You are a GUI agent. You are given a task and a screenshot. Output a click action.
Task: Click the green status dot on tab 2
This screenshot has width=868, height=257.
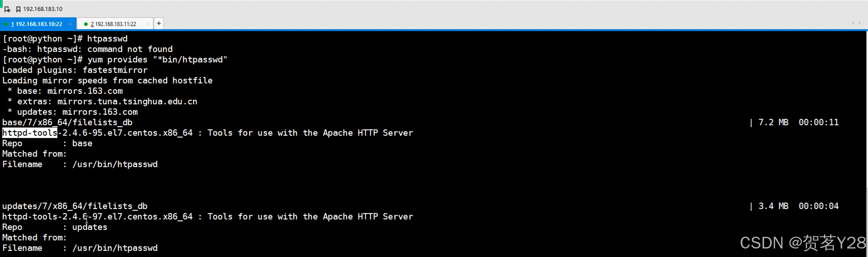(86, 24)
